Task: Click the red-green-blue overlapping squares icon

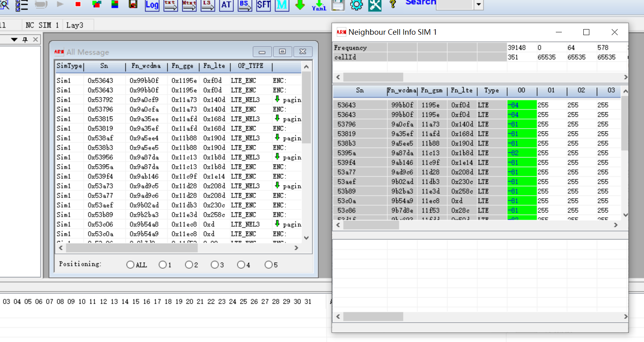Action: click(97, 4)
